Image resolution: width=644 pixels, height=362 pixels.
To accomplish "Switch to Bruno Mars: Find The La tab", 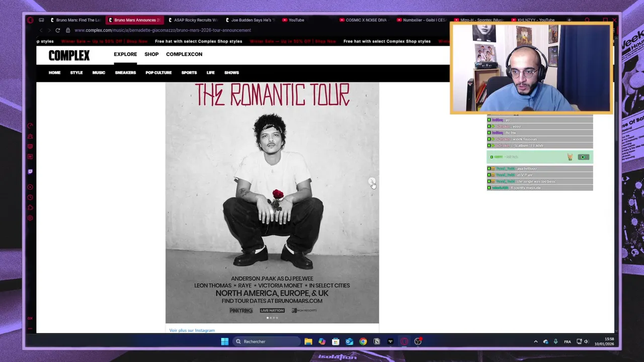I will [75, 20].
